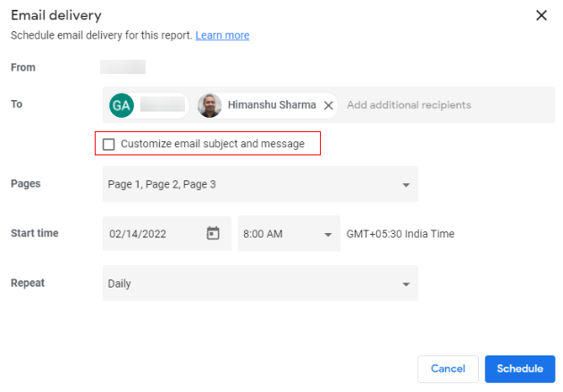563x392 pixels.
Task: Expand the Pages dropdown
Action: click(260, 184)
